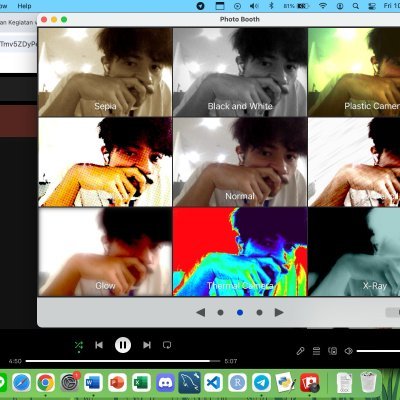Choose the X-Ray effect thumbnail

354,252
